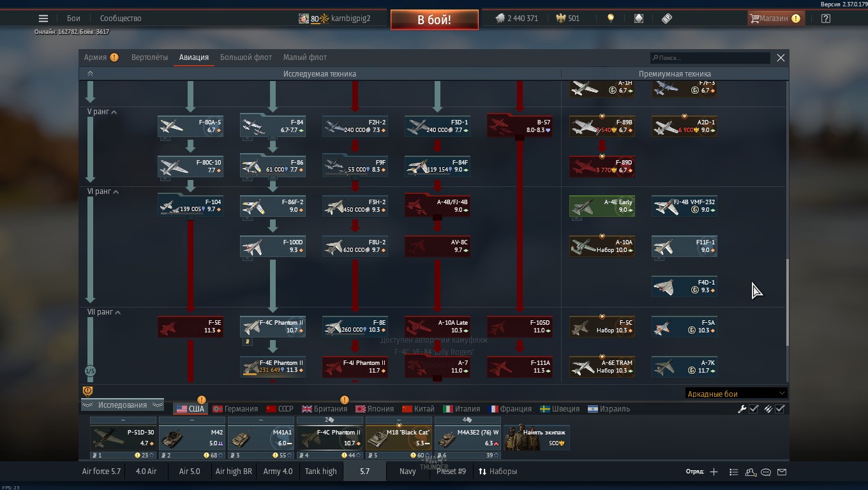
Task: Select the Tank high preset
Action: pyautogui.click(x=321, y=471)
